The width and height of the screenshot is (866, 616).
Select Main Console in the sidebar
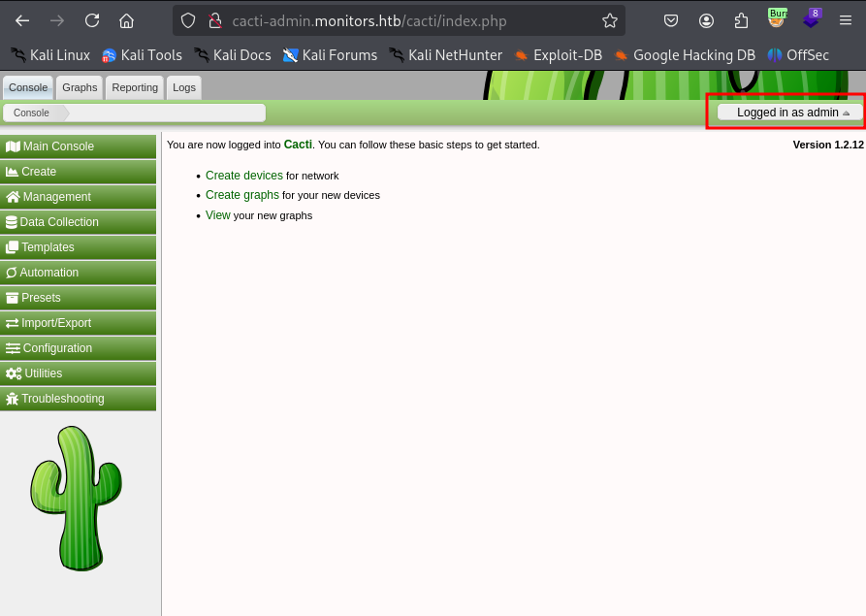(78, 146)
